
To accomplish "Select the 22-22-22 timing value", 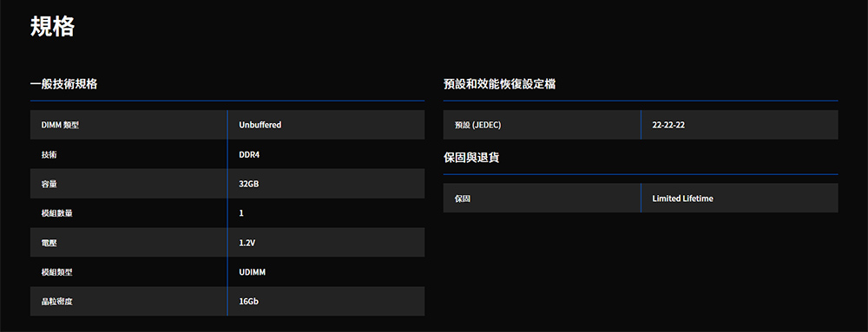I will pos(668,125).
